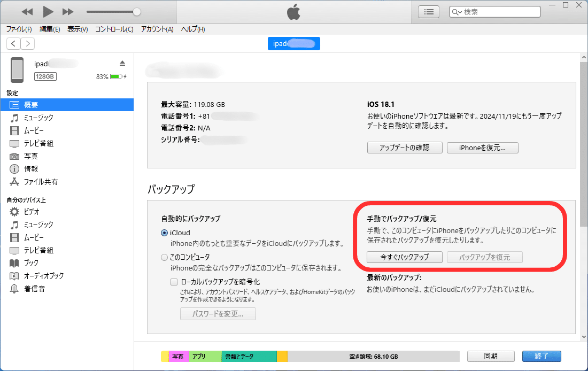Click iPhoneを復元... button
The width and height of the screenshot is (588, 371).
[482, 148]
